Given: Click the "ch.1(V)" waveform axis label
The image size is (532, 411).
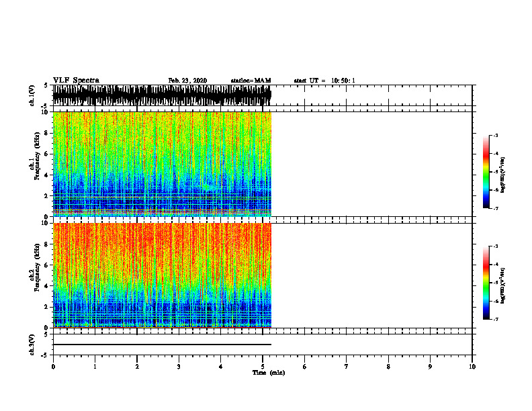Looking at the screenshot, I should tap(32, 95).
